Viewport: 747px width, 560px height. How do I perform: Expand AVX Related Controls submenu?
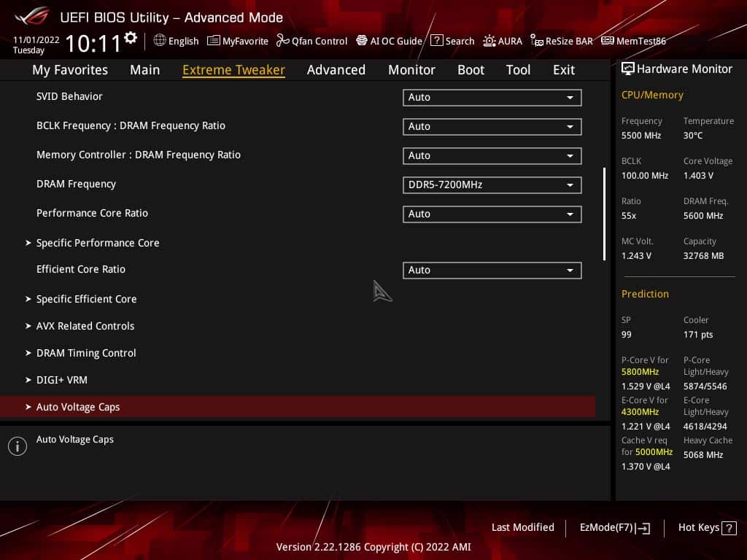(x=85, y=326)
